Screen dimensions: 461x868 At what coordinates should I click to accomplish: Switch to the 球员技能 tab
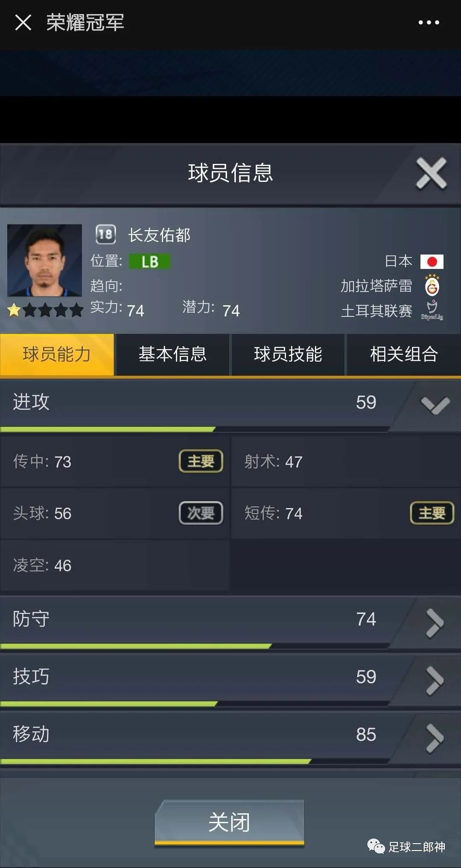click(x=288, y=354)
